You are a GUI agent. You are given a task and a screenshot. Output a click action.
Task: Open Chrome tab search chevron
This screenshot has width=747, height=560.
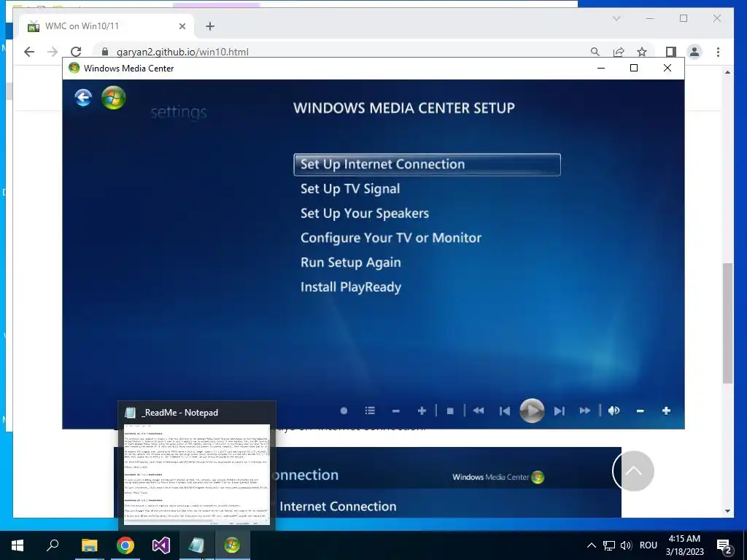pos(616,18)
